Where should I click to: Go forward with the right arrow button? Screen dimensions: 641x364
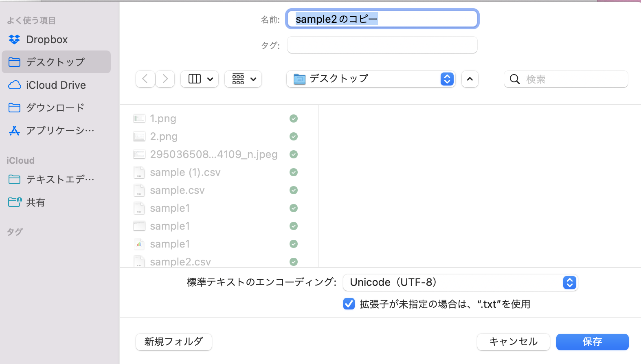[165, 79]
